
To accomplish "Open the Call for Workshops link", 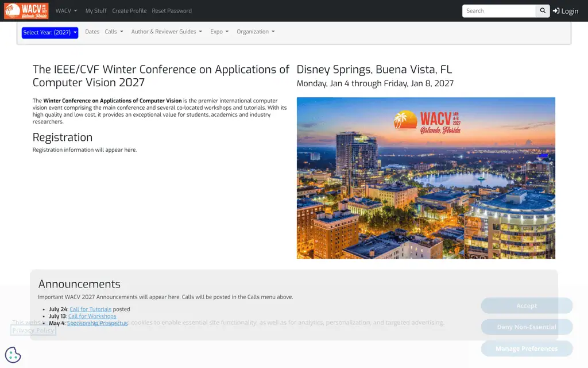I will pyautogui.click(x=92, y=316).
